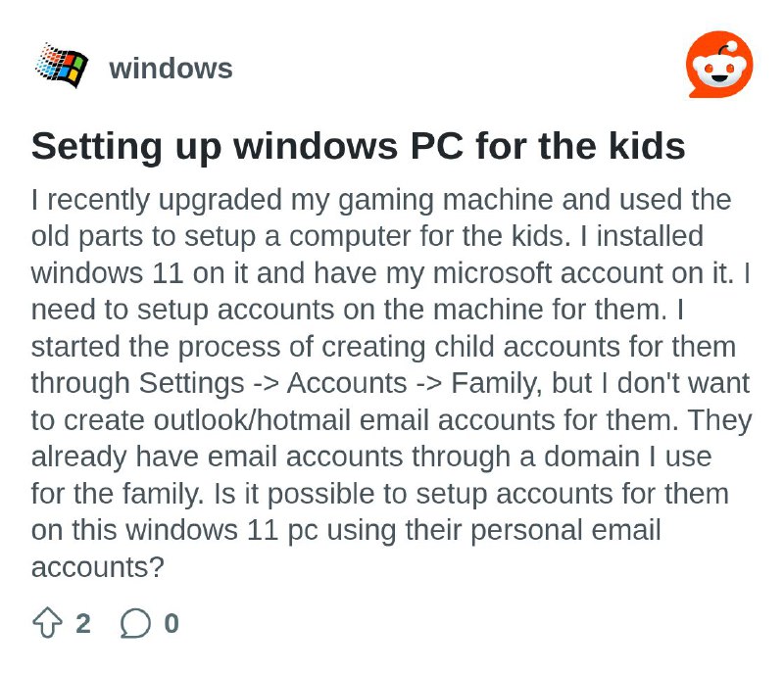The image size is (784, 675).
Task: Click the Windows flag subreddit icon
Action: [x=62, y=66]
